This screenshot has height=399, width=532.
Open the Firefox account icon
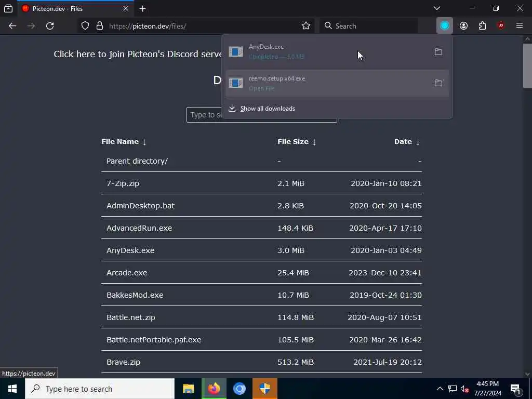pos(463,26)
